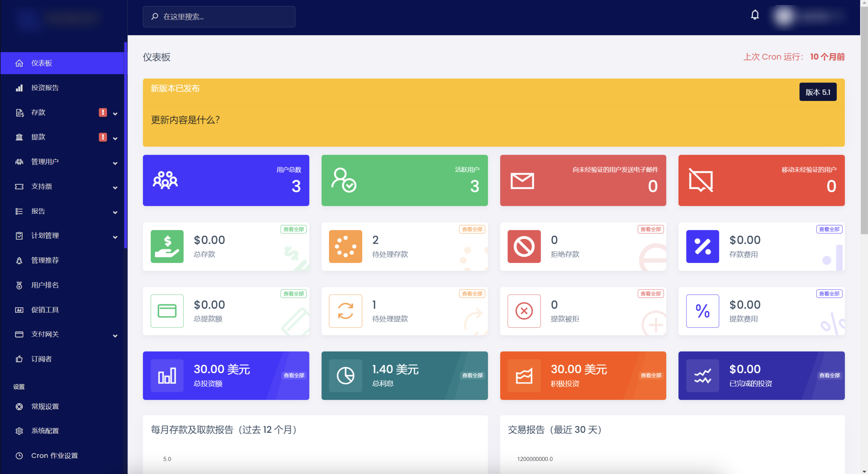The height and width of the screenshot is (474, 868).
Task: Click the Cron 作业设置 clock icon
Action: (x=19, y=455)
